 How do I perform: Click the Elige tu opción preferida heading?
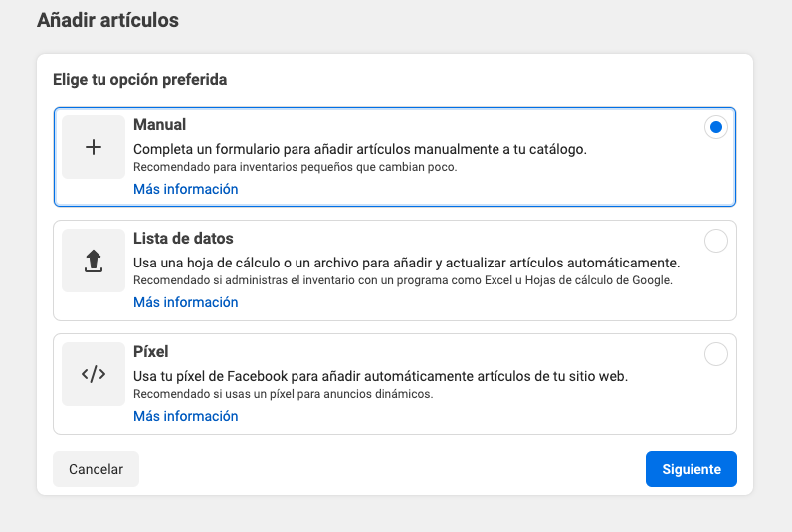[x=139, y=78]
